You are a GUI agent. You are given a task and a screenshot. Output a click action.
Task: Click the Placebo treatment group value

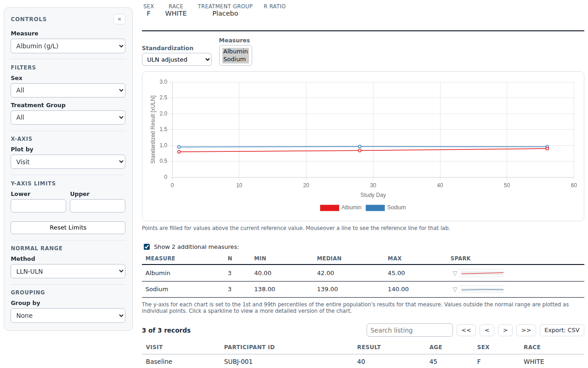pyautogui.click(x=225, y=13)
